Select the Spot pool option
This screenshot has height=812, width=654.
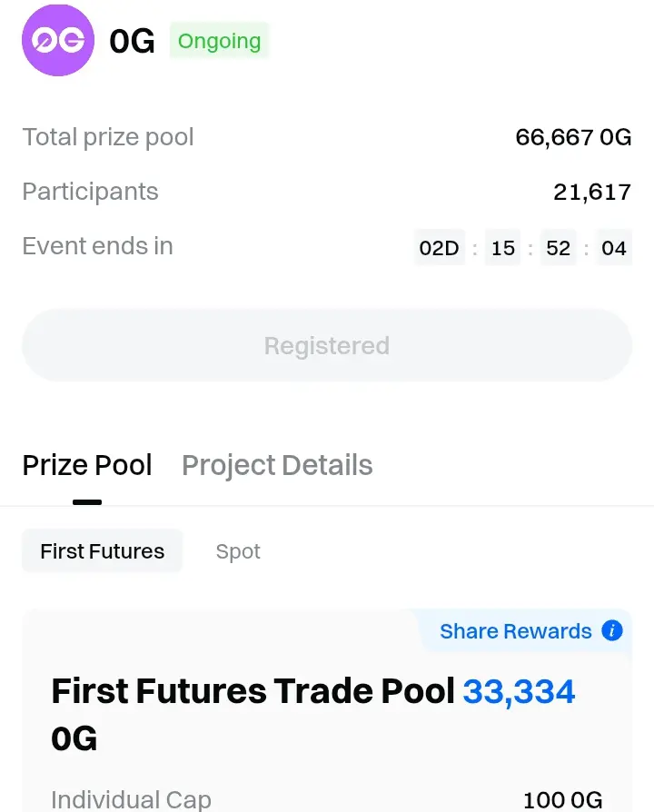pos(238,551)
